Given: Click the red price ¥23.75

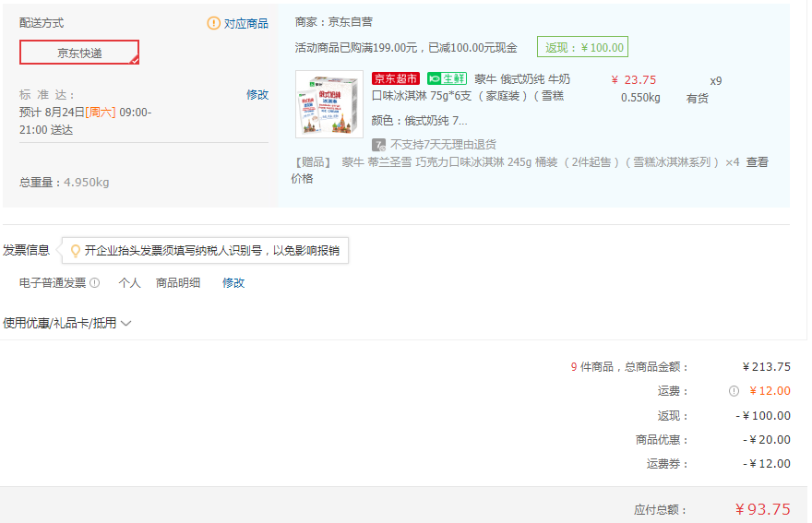Looking at the screenshot, I should (634, 79).
